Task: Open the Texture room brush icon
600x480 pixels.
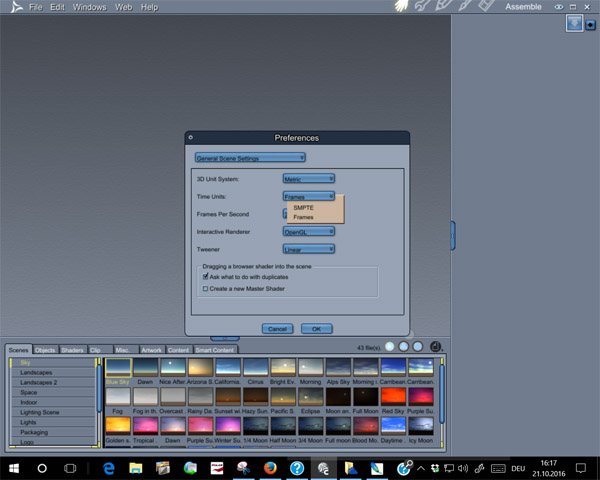Action: pos(465,6)
